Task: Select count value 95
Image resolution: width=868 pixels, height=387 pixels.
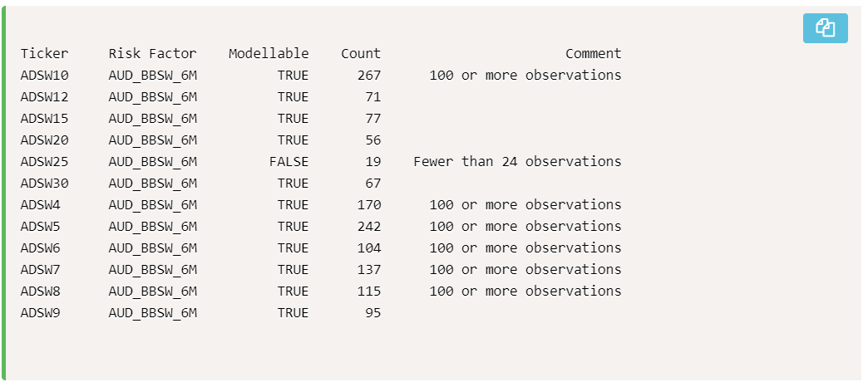Action: [x=373, y=313]
